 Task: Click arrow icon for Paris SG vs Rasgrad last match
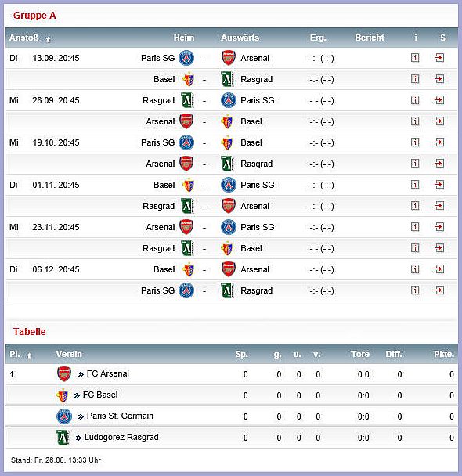click(x=439, y=290)
